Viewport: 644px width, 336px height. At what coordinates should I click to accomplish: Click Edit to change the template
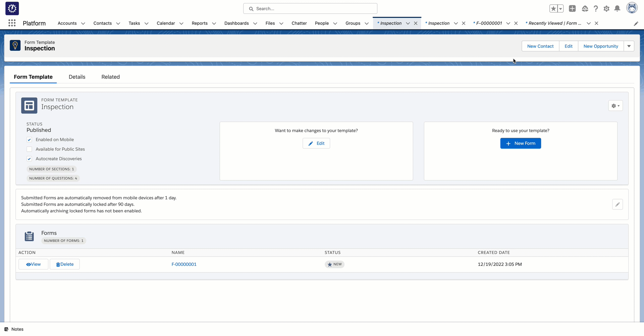[316, 143]
